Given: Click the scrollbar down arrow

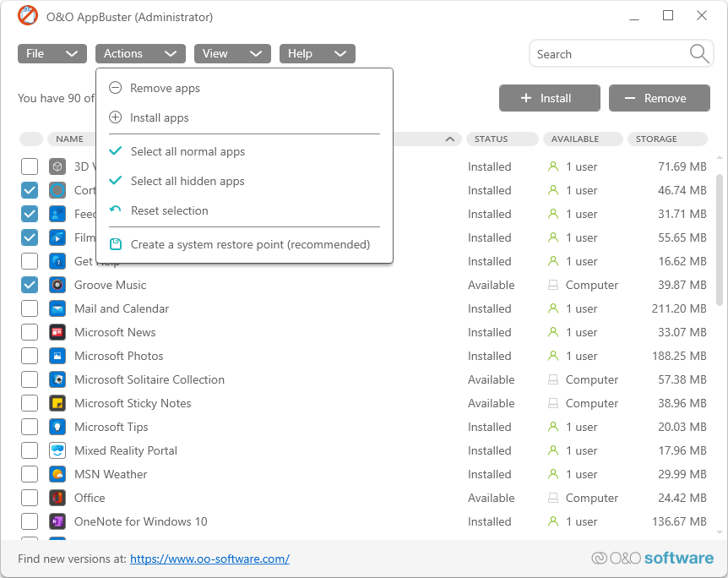Looking at the screenshot, I should [x=720, y=532].
